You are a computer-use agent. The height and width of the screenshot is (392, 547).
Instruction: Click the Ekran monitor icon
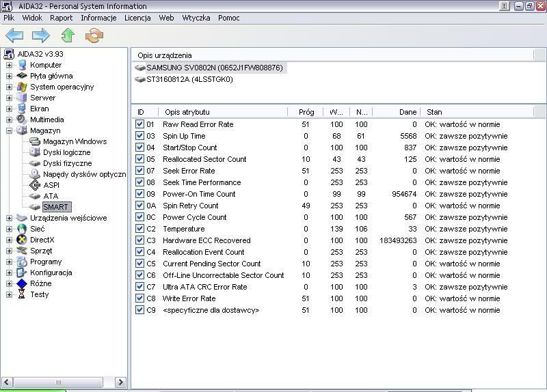point(22,109)
